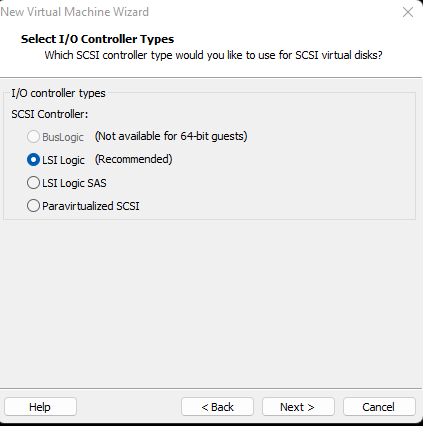Click the "Not available for 64-bit guests" note
Image resolution: width=423 pixels, height=426 pixels.
pos(171,136)
